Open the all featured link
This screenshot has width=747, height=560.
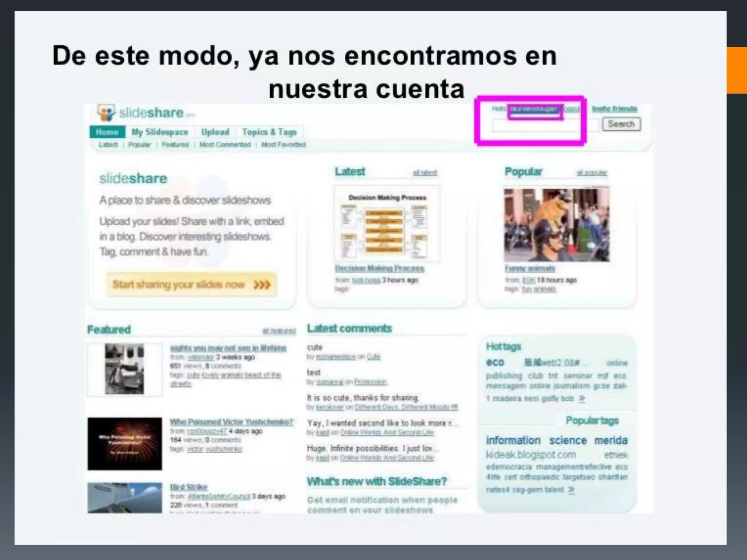tap(279, 331)
